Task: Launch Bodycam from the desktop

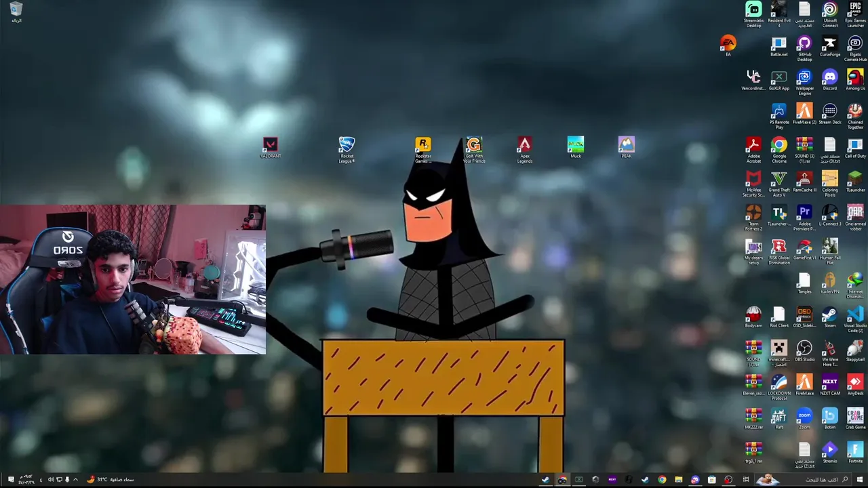Action: tap(753, 317)
